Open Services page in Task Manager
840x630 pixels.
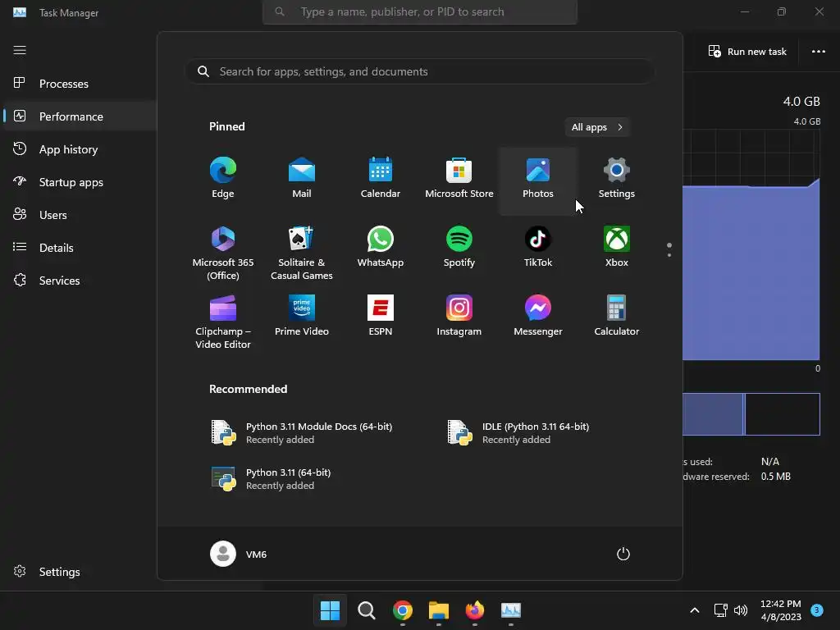80,281
